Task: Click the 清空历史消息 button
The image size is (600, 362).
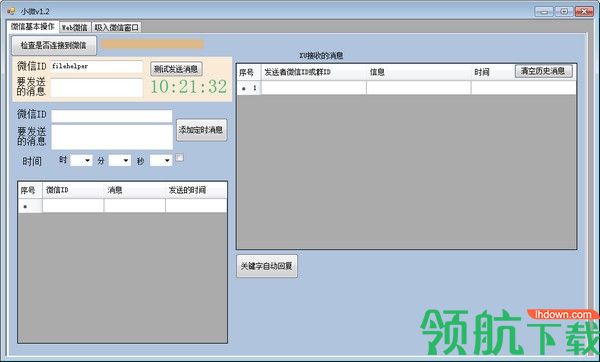Action: pos(543,71)
